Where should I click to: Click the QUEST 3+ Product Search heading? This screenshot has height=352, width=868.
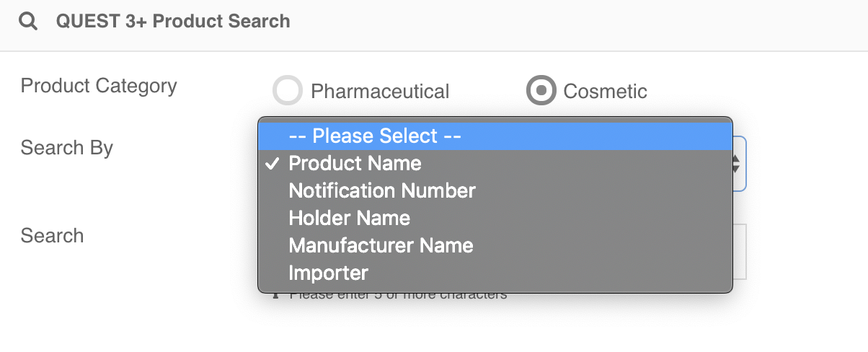coord(173,21)
